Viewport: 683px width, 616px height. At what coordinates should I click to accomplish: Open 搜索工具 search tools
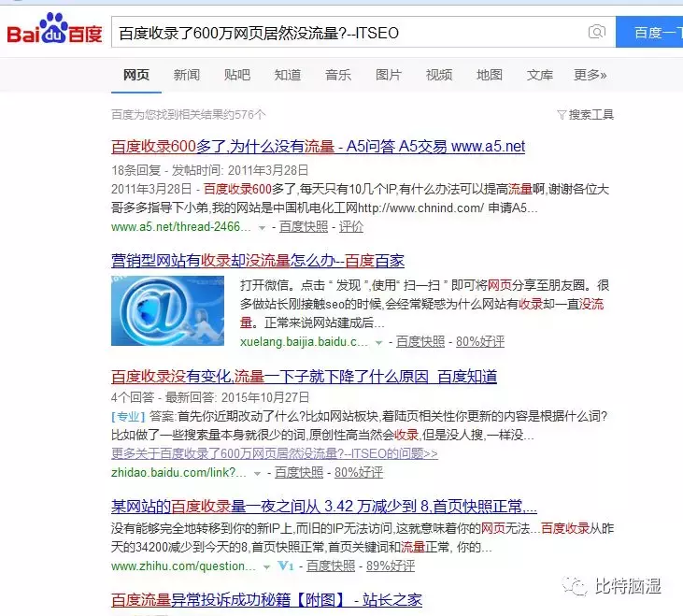click(591, 115)
